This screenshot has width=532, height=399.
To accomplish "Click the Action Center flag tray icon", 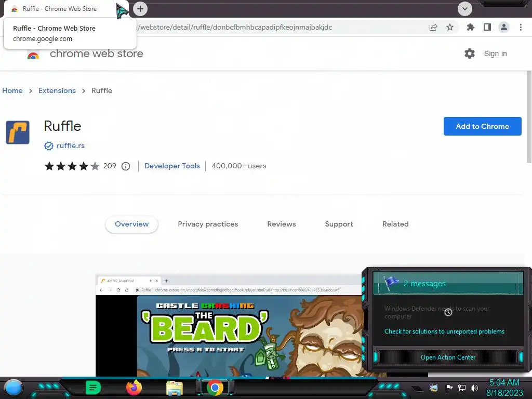I will pyautogui.click(x=449, y=388).
